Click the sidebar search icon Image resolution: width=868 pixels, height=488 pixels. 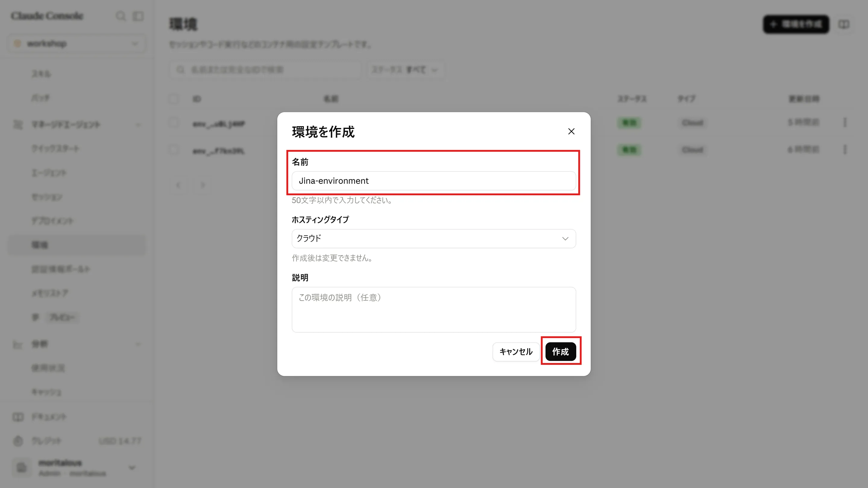coord(120,16)
